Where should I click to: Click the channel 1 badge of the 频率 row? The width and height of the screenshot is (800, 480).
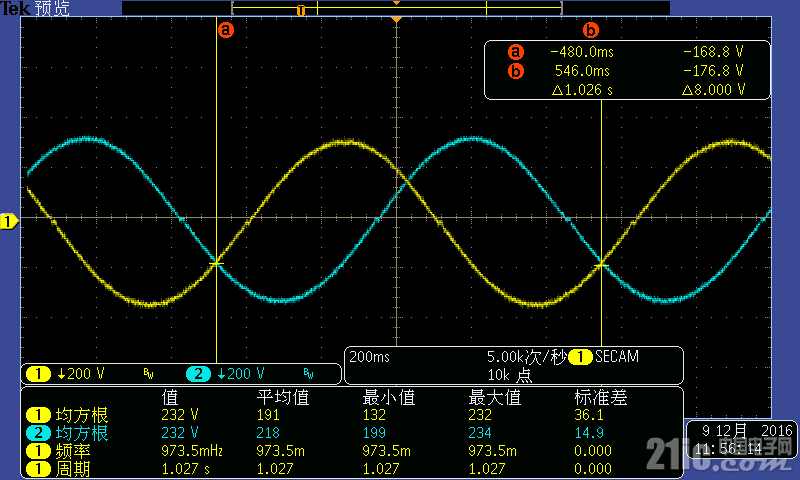(x=38, y=451)
